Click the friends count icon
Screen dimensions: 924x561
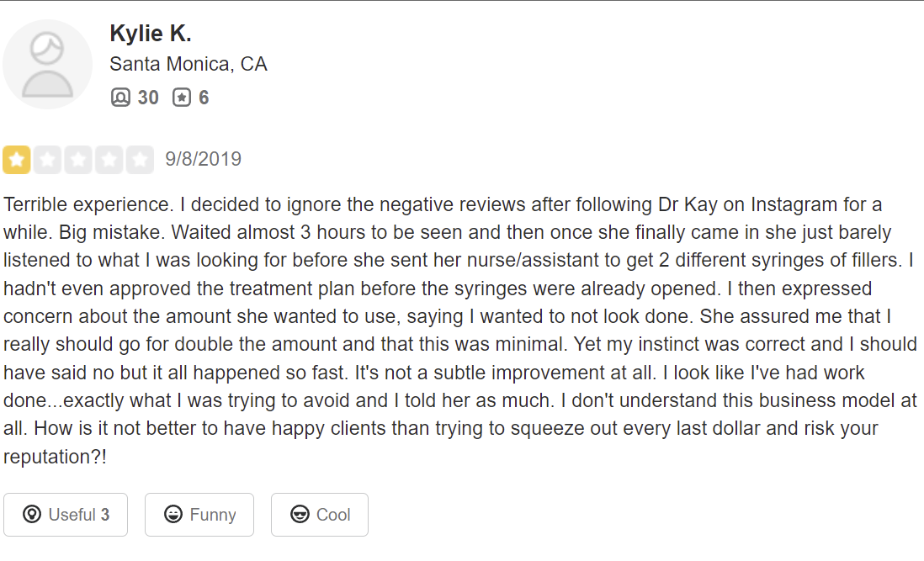pyautogui.click(x=120, y=97)
